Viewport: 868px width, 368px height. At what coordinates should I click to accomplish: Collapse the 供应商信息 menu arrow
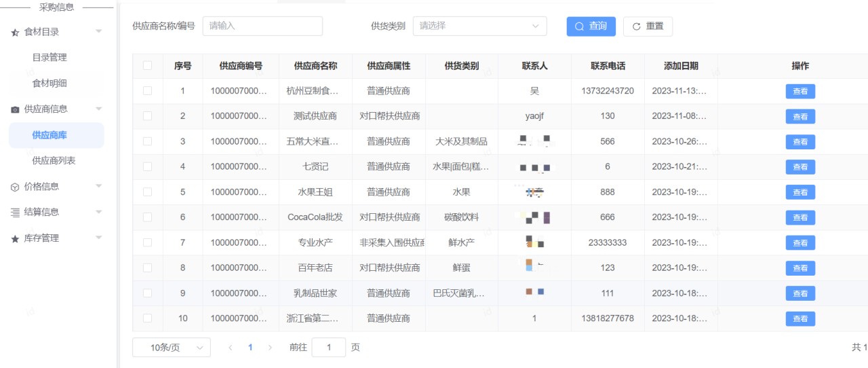click(x=98, y=109)
